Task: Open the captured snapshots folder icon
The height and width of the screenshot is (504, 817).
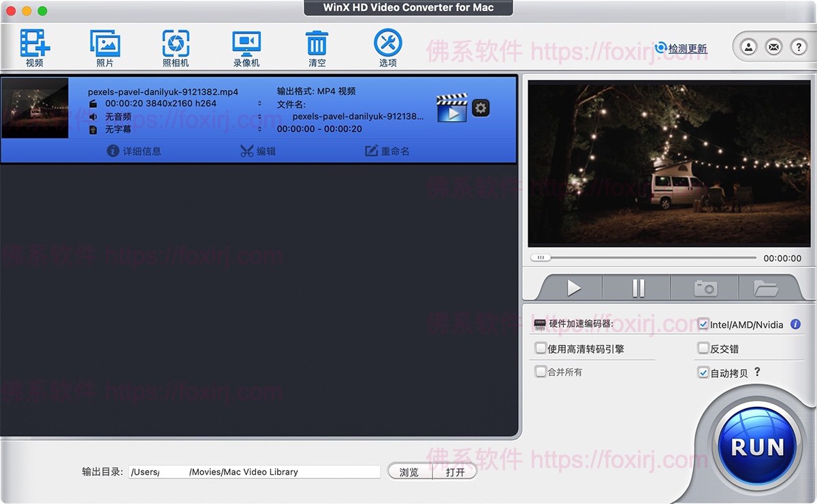Action: click(x=765, y=288)
